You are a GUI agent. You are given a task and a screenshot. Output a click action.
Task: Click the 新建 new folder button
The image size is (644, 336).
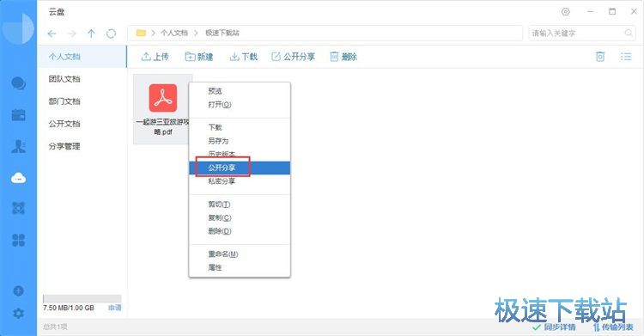199,57
